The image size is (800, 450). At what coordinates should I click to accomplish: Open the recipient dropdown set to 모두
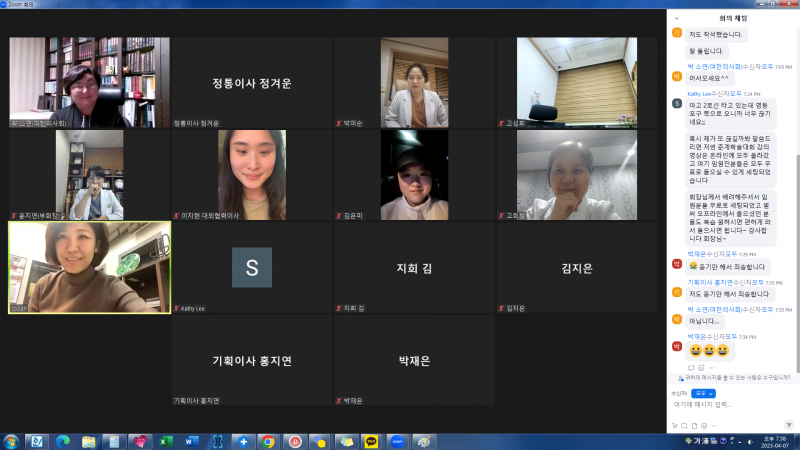click(x=704, y=393)
